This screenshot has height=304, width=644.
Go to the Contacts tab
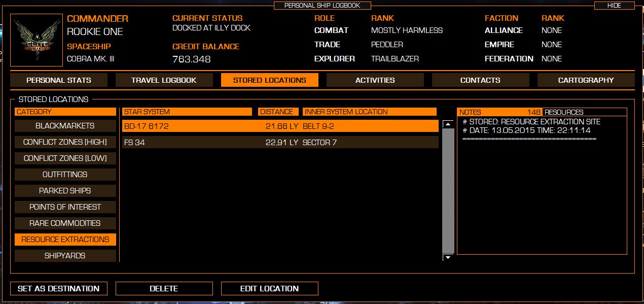pos(480,80)
